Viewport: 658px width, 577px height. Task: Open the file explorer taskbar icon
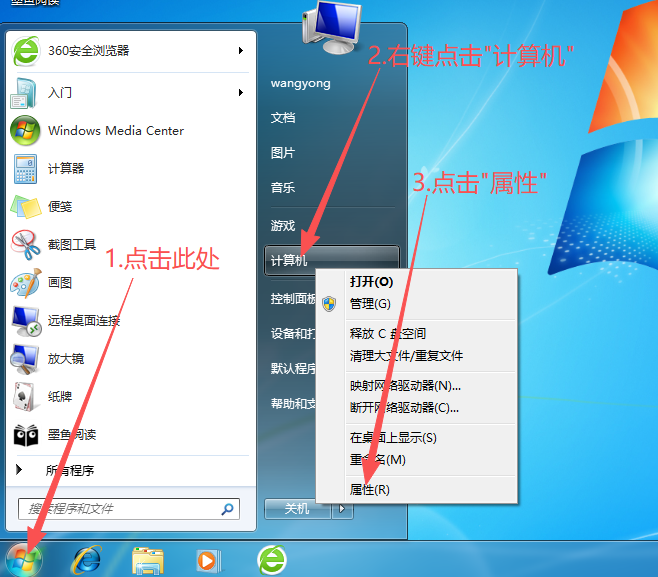coord(148,561)
